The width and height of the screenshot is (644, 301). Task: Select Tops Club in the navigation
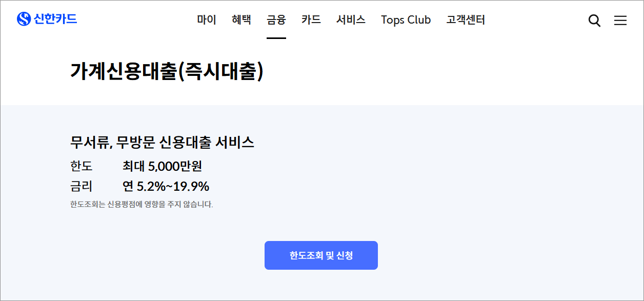tap(406, 19)
